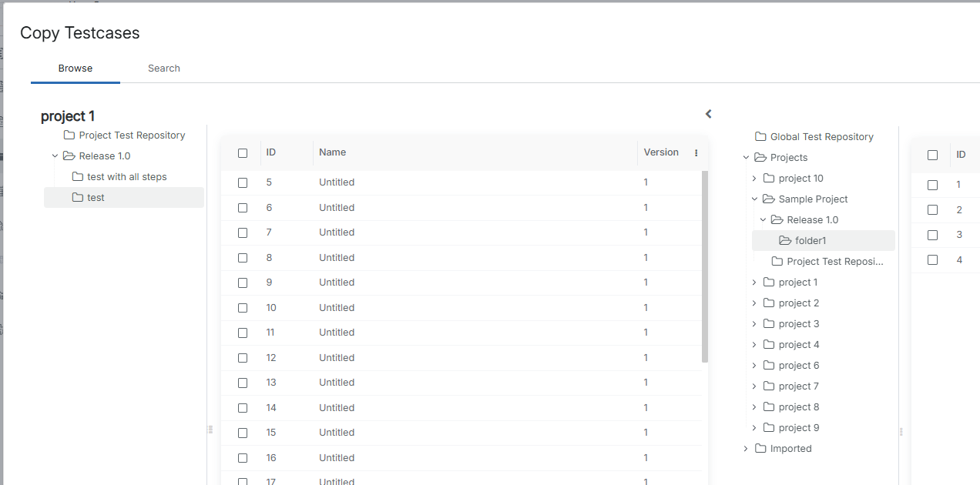980x485 pixels.
Task: Click the Imported folder icon
Action: coord(760,449)
